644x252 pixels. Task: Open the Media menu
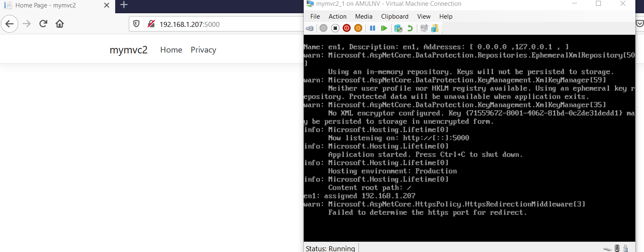363,17
